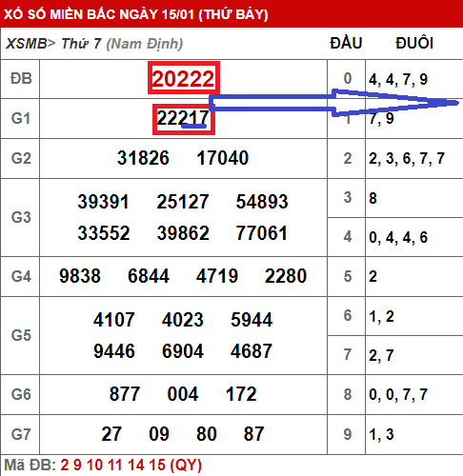Select G4 number 9838
The width and height of the screenshot is (463, 476).
80,276
